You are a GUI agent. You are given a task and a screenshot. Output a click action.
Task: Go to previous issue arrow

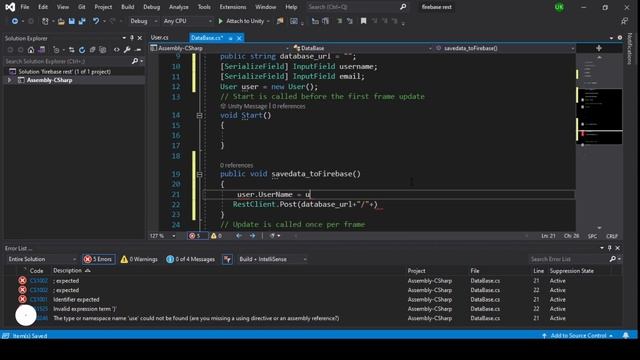239,236
